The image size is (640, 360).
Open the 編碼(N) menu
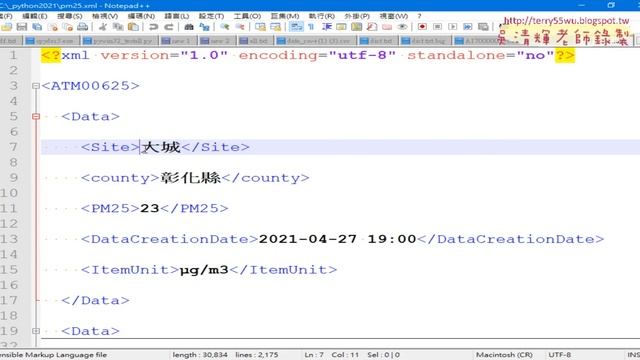[x=141, y=16]
